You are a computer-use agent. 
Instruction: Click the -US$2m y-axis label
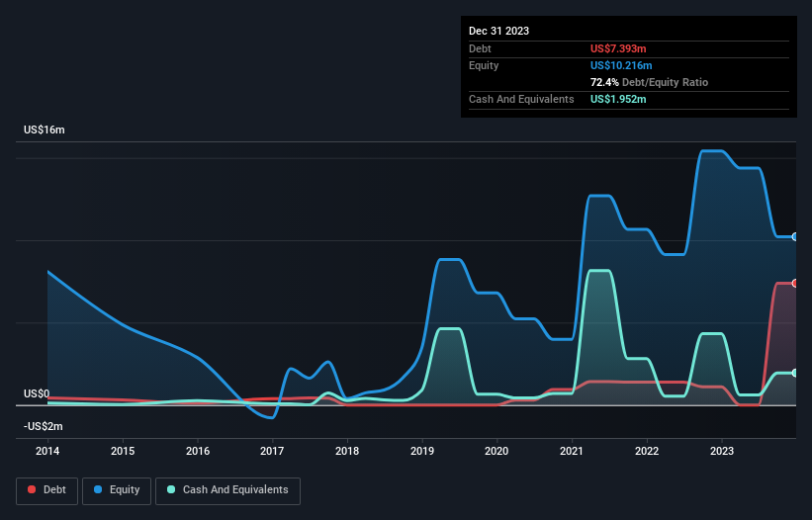pyautogui.click(x=43, y=426)
